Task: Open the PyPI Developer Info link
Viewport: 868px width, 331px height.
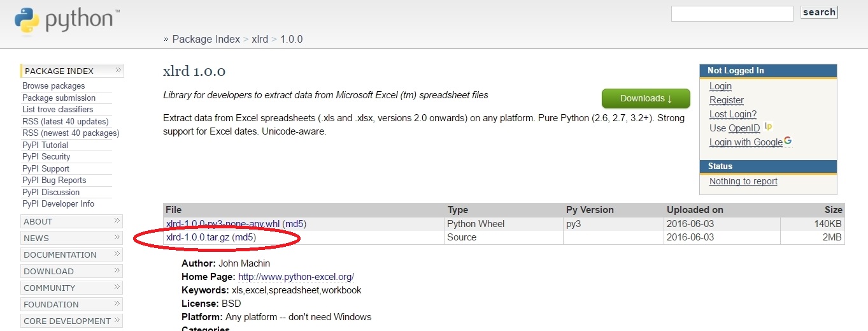Action: [x=58, y=203]
